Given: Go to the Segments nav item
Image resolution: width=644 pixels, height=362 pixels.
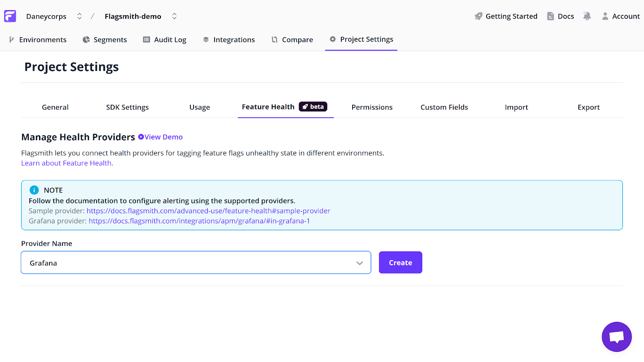Looking at the screenshot, I should pos(110,40).
